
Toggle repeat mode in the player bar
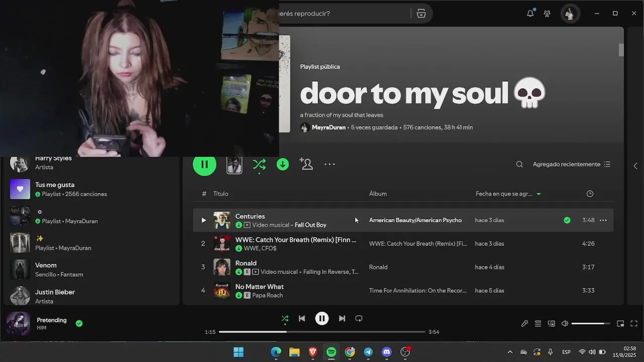(x=359, y=318)
